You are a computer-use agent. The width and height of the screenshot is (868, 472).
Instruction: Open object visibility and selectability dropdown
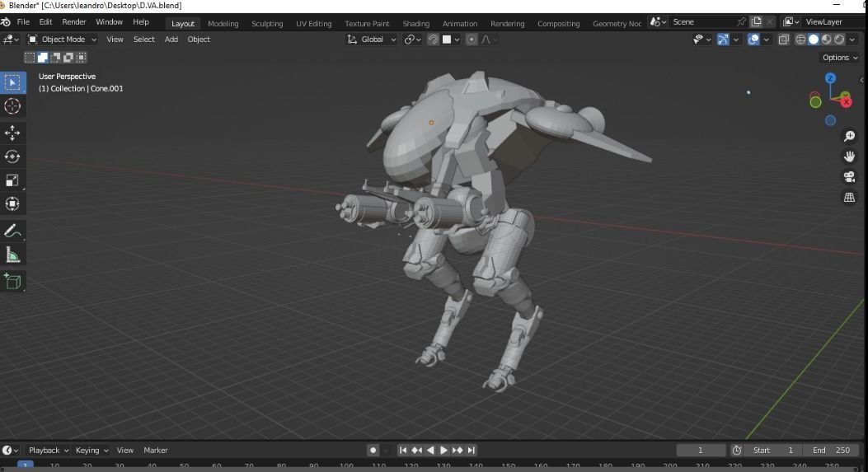tap(702, 40)
